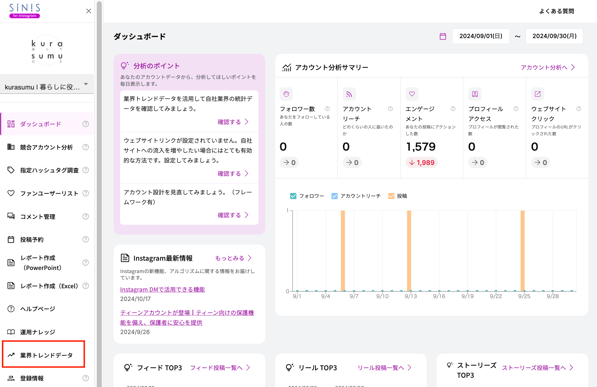Image resolution: width=597 pixels, height=387 pixels.
Task: Close the sidebar with X button
Action: (x=89, y=11)
